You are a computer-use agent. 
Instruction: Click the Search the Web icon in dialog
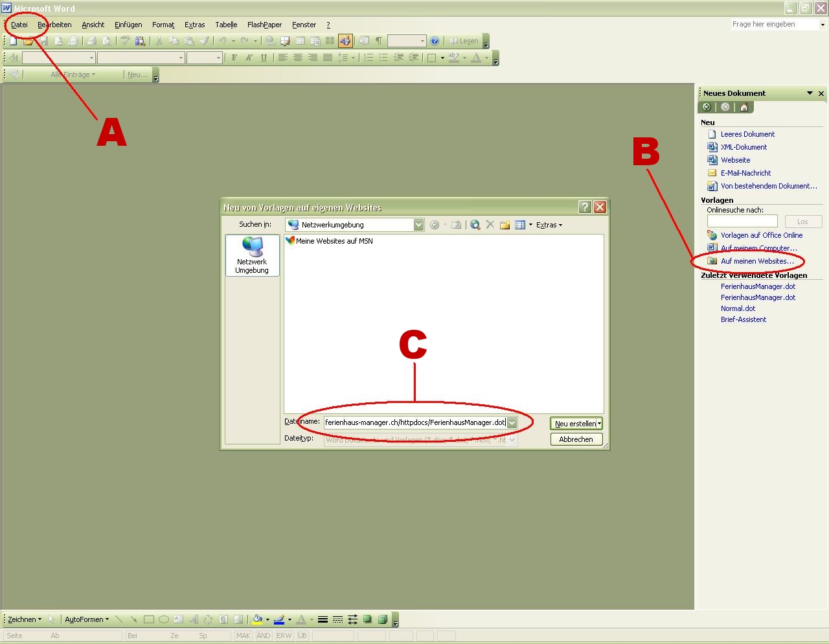pos(475,225)
